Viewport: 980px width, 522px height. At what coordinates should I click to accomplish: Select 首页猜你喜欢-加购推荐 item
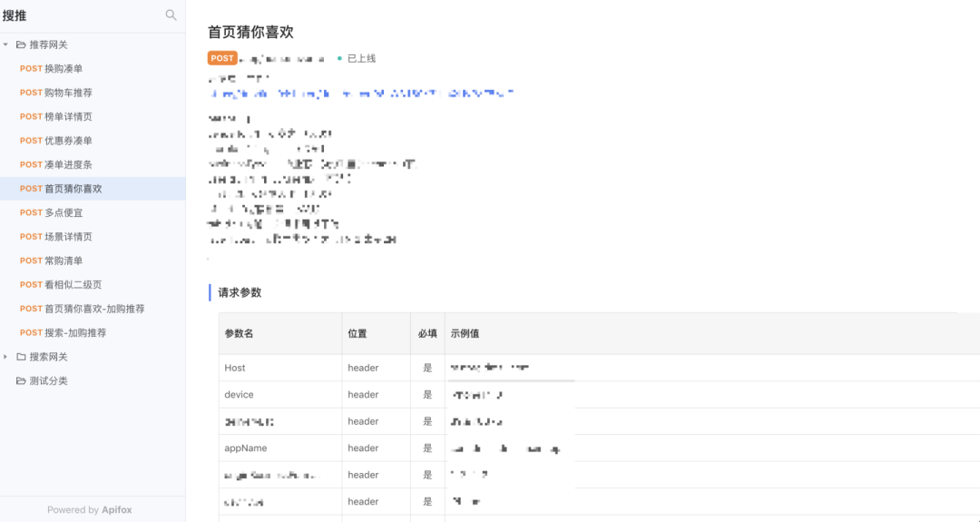coord(93,309)
